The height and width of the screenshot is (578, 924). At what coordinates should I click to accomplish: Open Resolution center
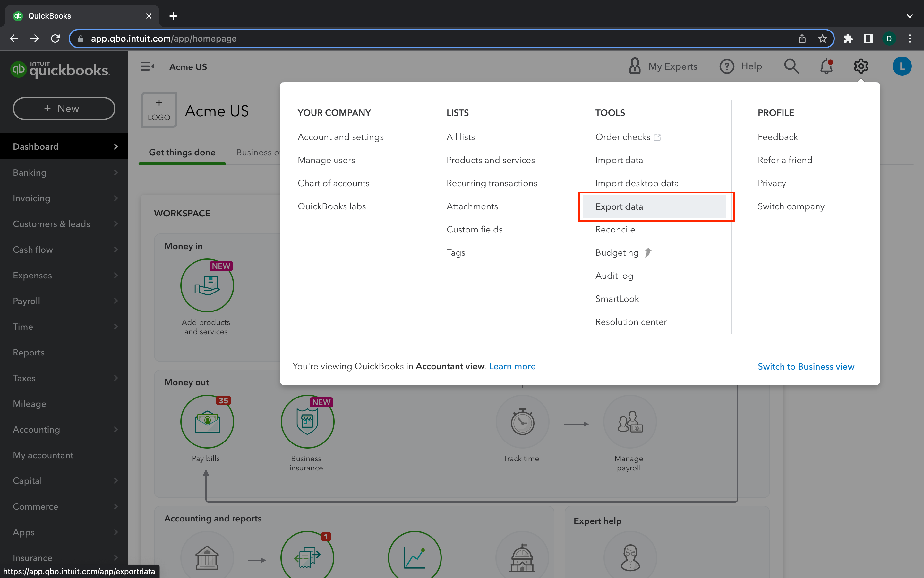click(x=631, y=322)
